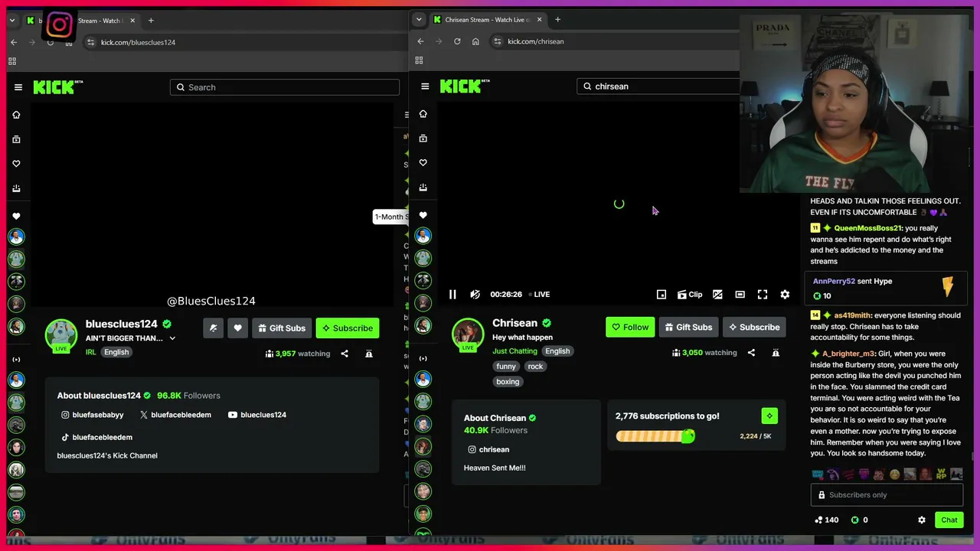Open Following heart icon in Chrisean sidebar
This screenshot has width=980, height=551.
tap(423, 163)
